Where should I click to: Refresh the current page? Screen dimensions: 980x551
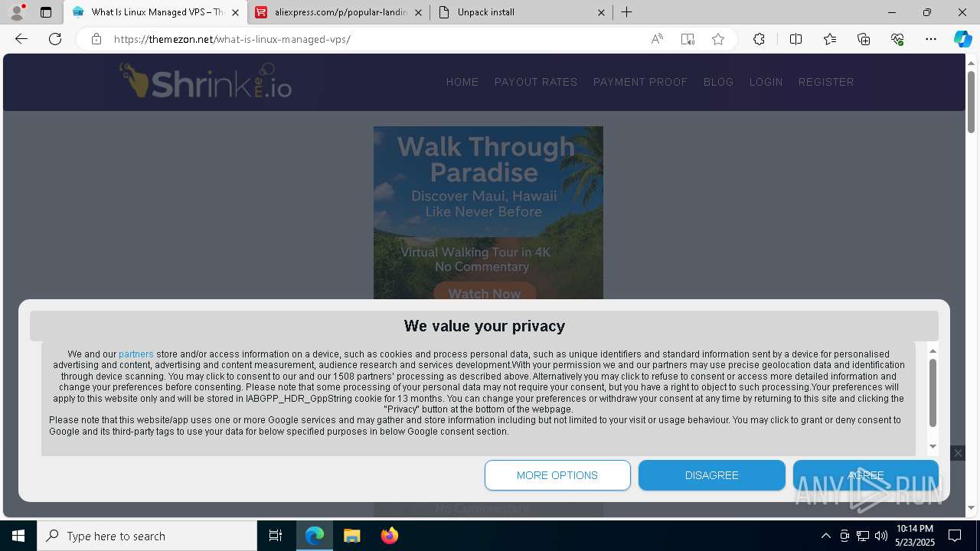55,39
